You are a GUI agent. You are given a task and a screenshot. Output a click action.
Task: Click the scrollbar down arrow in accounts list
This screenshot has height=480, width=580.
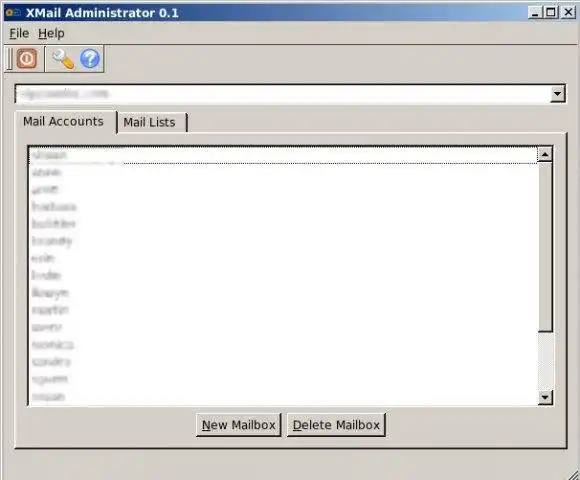[545, 397]
